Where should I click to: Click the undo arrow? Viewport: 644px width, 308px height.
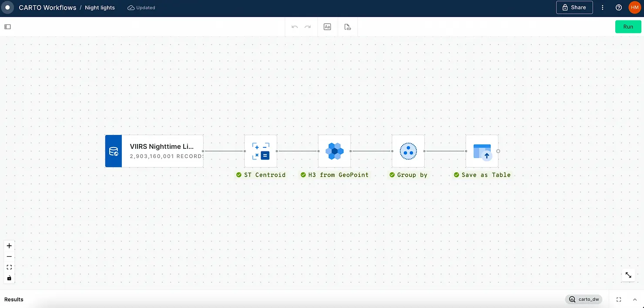tap(295, 27)
